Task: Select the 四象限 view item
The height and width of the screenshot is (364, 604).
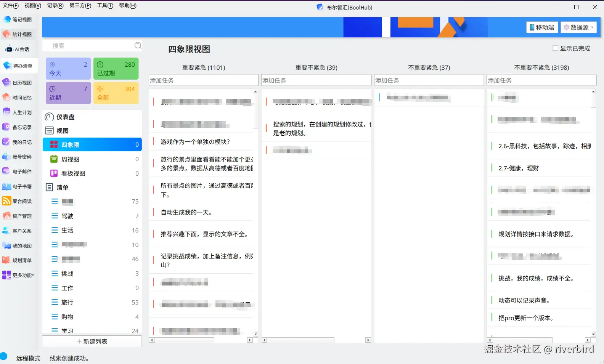Action: pos(92,145)
